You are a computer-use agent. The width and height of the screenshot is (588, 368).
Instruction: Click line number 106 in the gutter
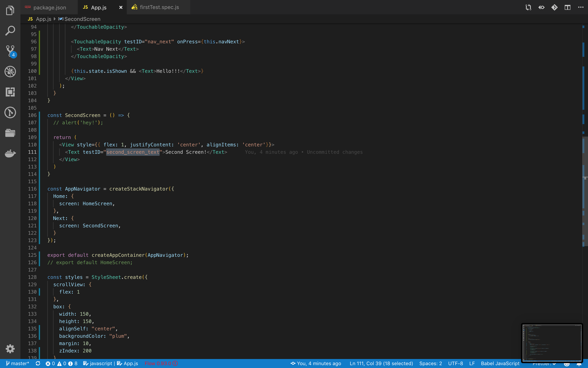click(32, 115)
